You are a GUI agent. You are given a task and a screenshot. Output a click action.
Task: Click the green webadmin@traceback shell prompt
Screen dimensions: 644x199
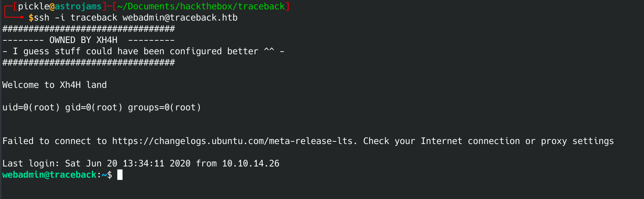49,175
